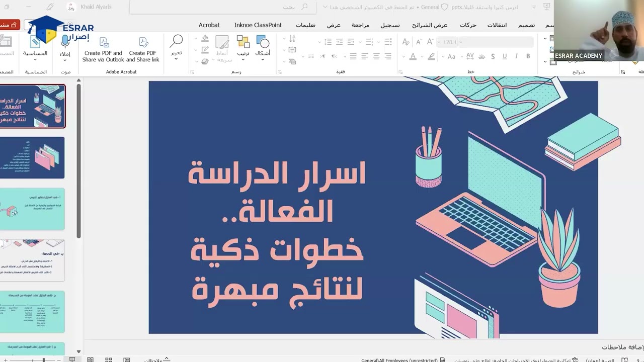Open the Drawing (رسم) dialog launcher

(192, 72)
